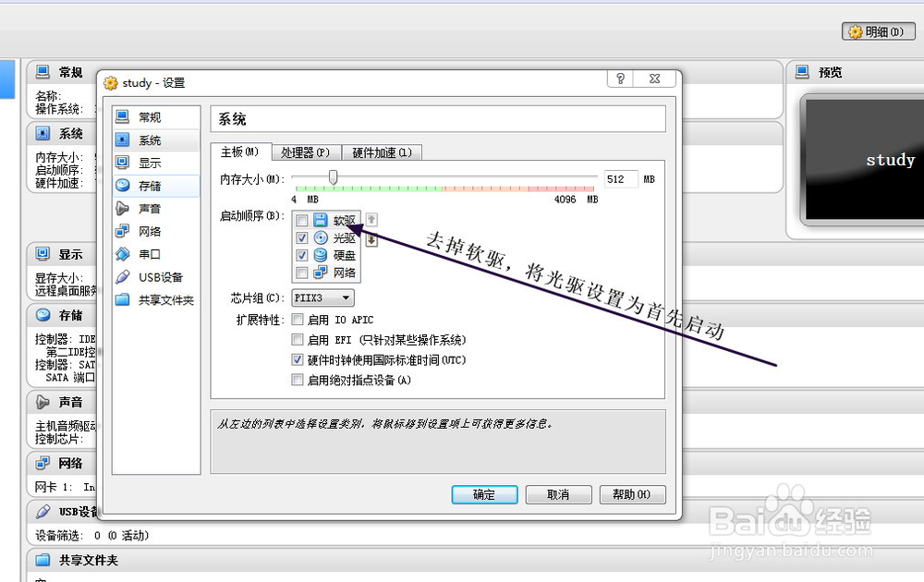The image size is (924, 582).
Task: Toggle the 光驱 boot order checkbox
Action: coord(302,238)
